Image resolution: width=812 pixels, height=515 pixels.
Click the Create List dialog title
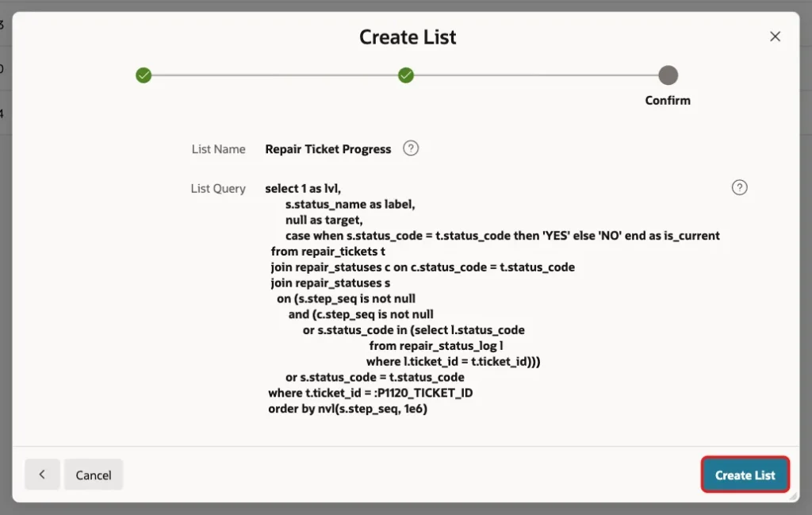[x=408, y=37]
